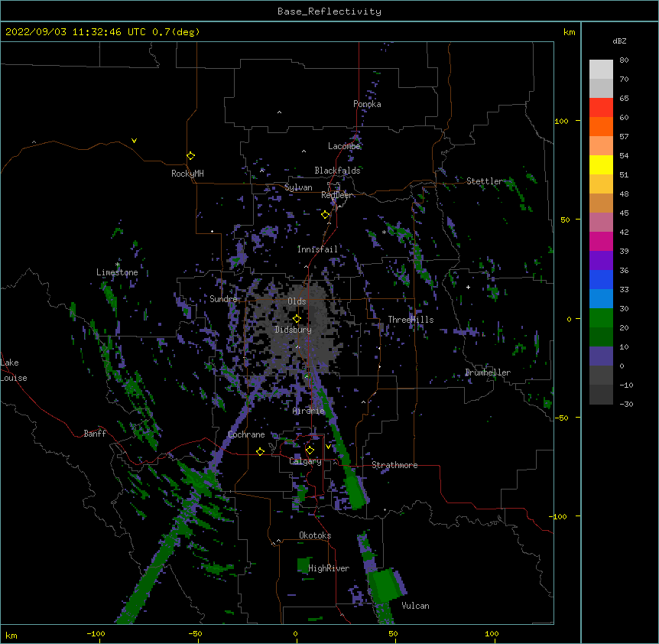Image resolution: width=659 pixels, height=644 pixels.
Task: Click the yellow V marker northwest of RockyMH
Action: (134, 141)
